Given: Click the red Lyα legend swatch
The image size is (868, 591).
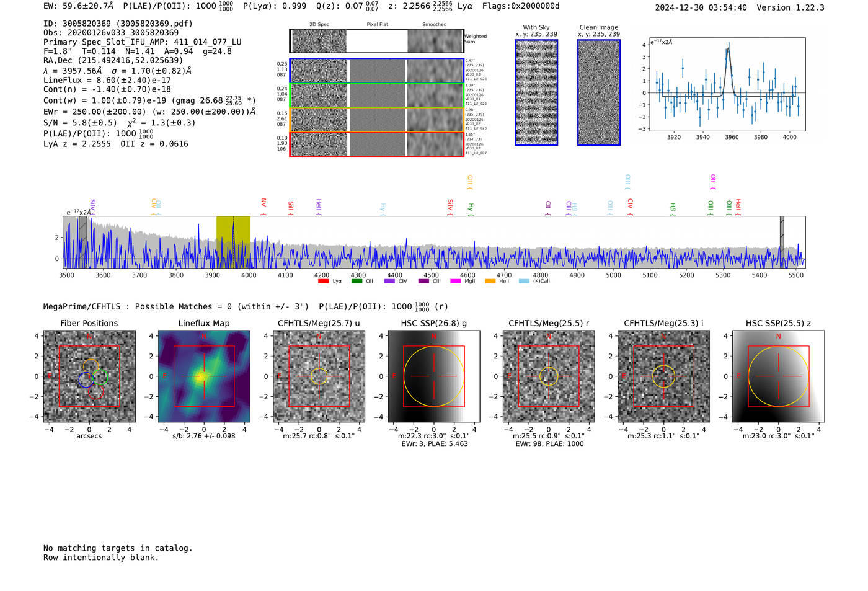Looking at the screenshot, I should click(323, 281).
